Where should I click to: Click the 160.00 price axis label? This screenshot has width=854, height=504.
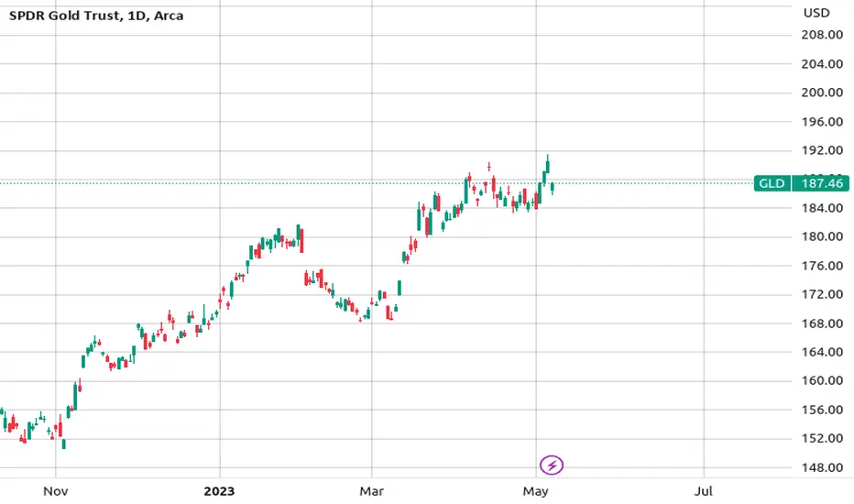(822, 381)
